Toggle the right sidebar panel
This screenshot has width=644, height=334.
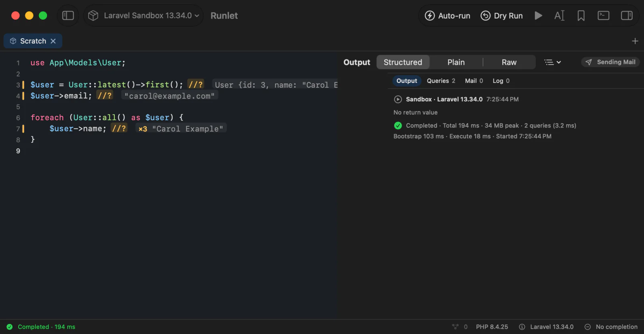(627, 16)
